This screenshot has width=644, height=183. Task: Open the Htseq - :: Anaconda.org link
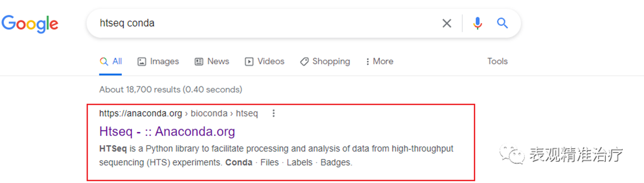pos(167,131)
